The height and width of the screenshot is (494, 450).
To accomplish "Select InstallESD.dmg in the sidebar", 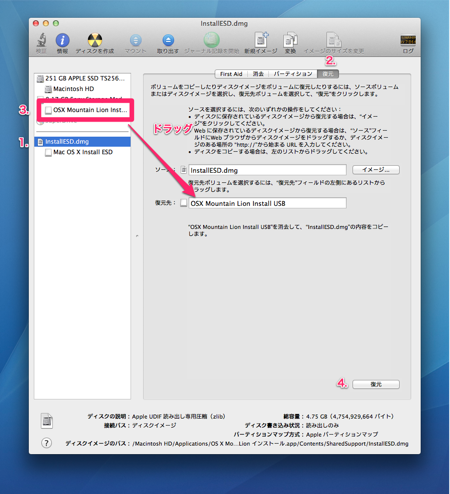I will point(82,142).
